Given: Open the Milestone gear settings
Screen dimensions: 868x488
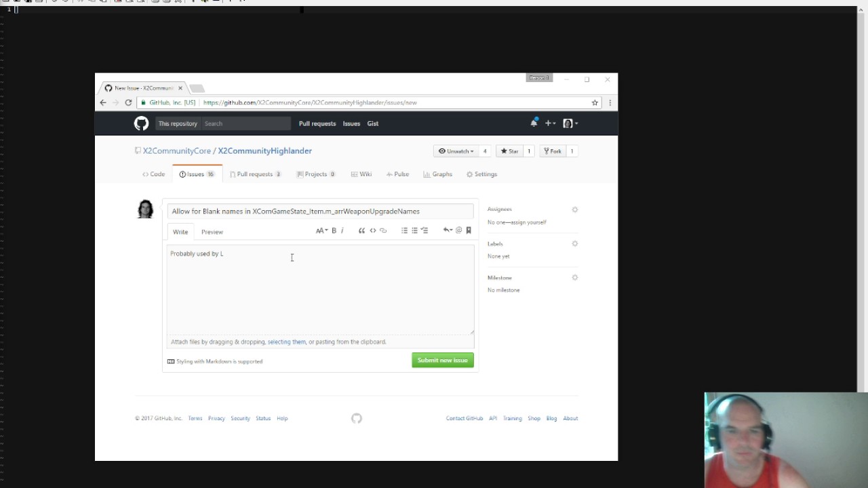Looking at the screenshot, I should [x=574, y=277].
